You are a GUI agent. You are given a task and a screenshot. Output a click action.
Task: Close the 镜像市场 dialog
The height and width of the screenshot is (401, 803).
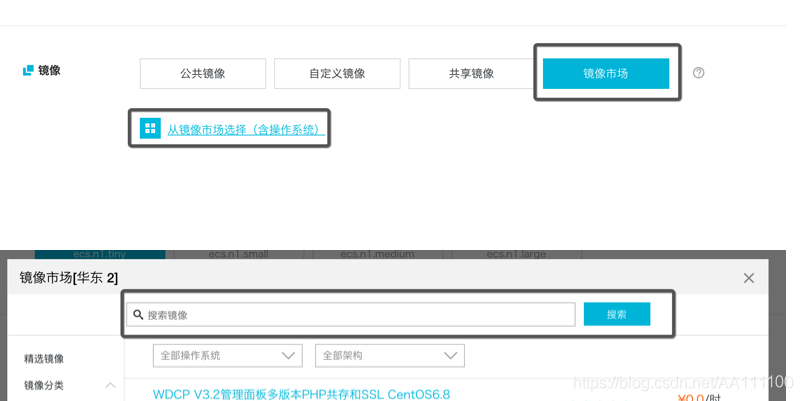[749, 278]
